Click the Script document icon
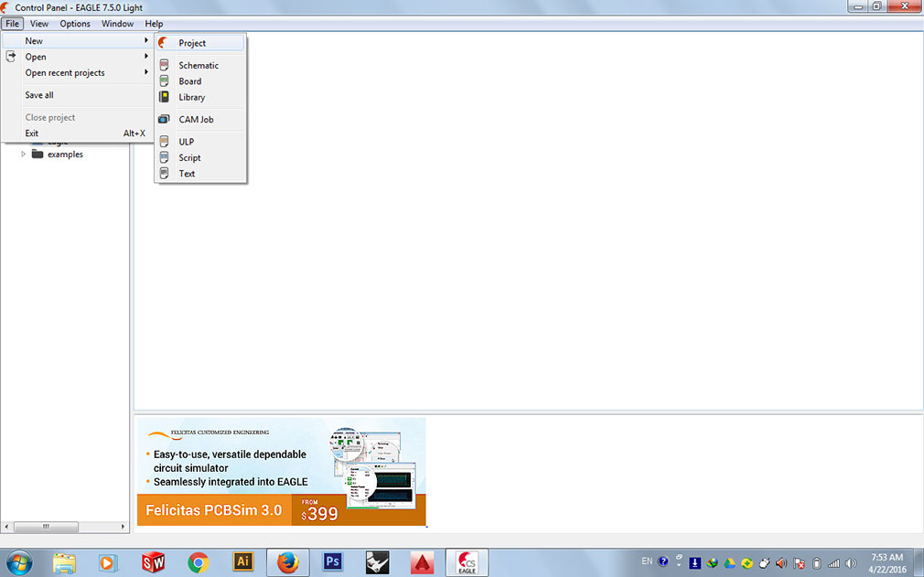This screenshot has width=924, height=577. pyautogui.click(x=165, y=157)
